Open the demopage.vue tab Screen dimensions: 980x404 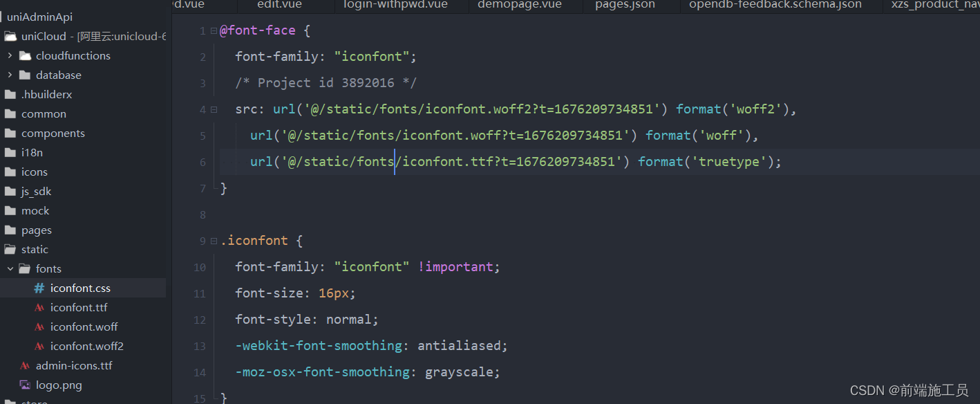click(519, 6)
